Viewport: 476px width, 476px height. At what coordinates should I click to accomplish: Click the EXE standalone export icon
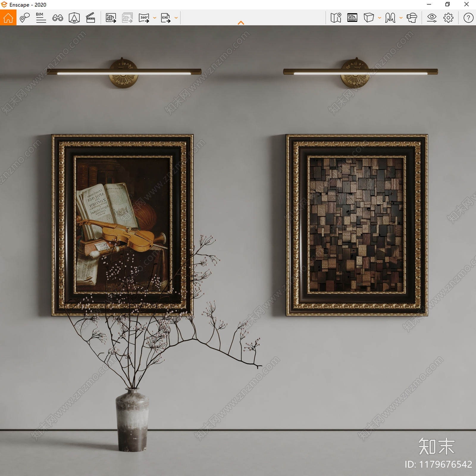click(x=166, y=18)
